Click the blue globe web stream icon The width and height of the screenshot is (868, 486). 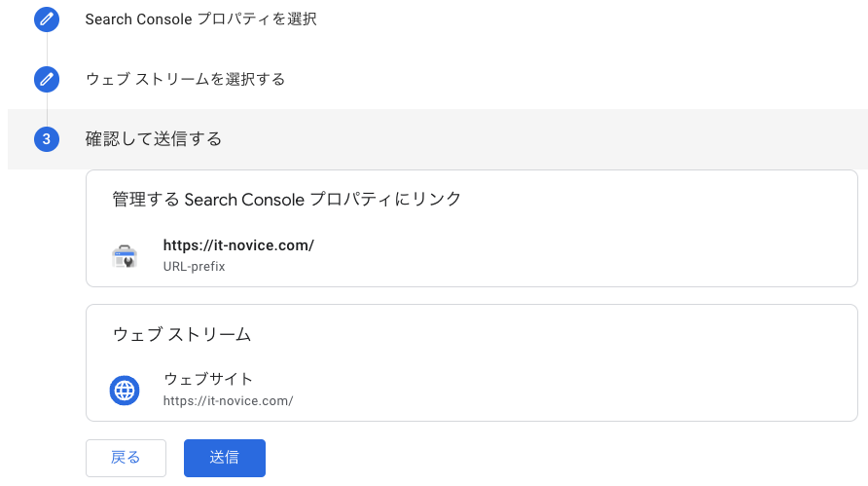point(125,391)
